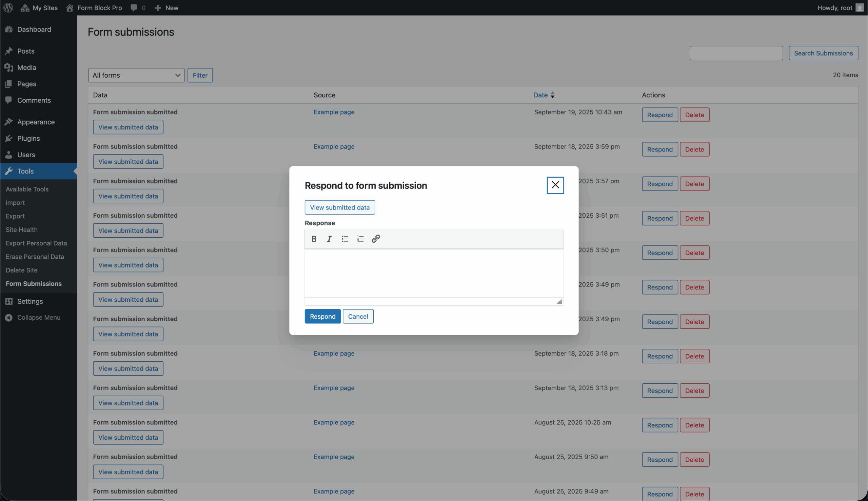Viewport: 868px width, 501px height.
Task: Select Form Submissions in the Tools submenu
Action: pyautogui.click(x=34, y=283)
